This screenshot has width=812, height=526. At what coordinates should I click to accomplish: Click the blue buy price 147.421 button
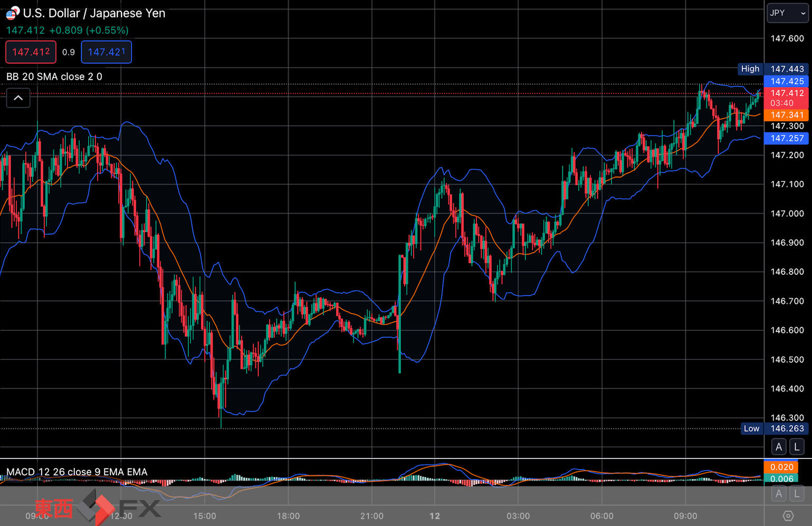point(107,52)
